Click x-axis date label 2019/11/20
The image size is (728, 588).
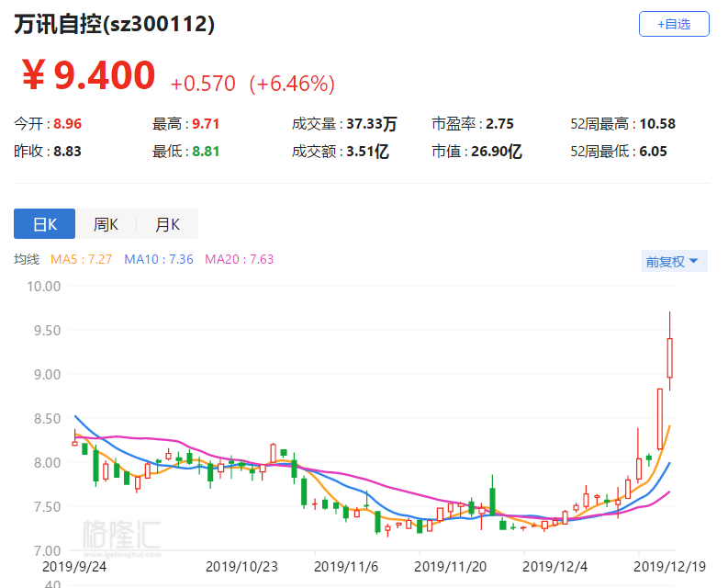click(450, 567)
